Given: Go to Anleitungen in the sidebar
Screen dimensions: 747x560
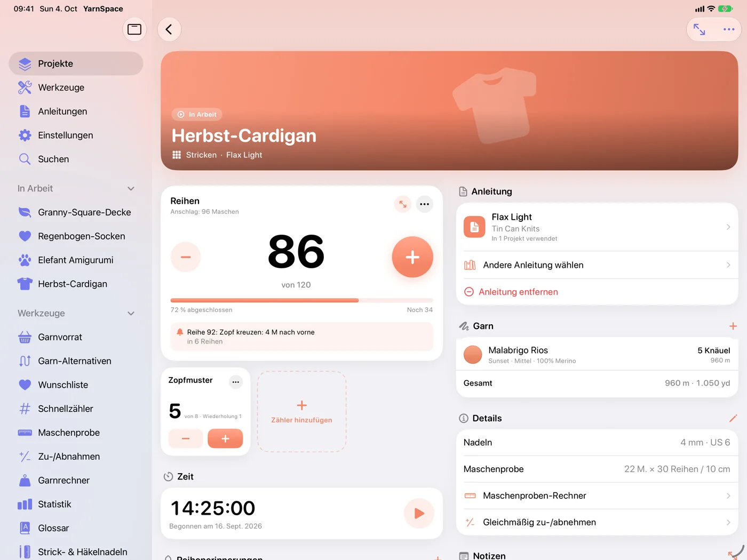Looking at the screenshot, I should pos(76,111).
